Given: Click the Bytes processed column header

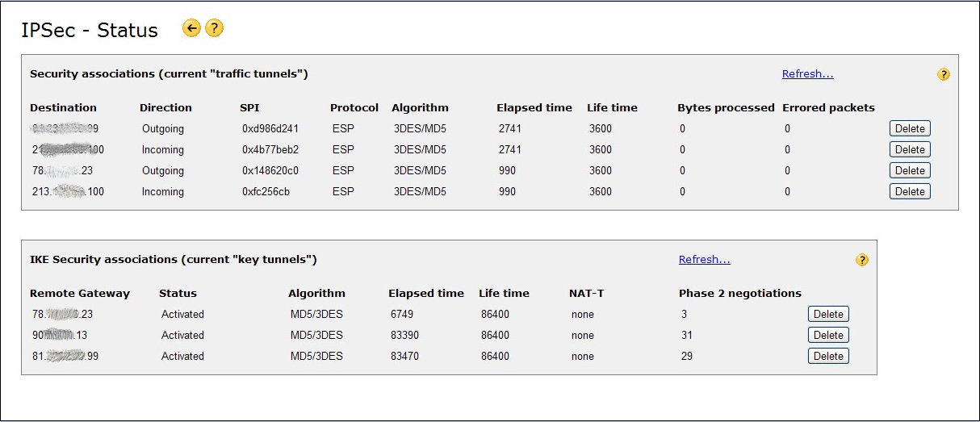Looking at the screenshot, I should click(x=726, y=108).
